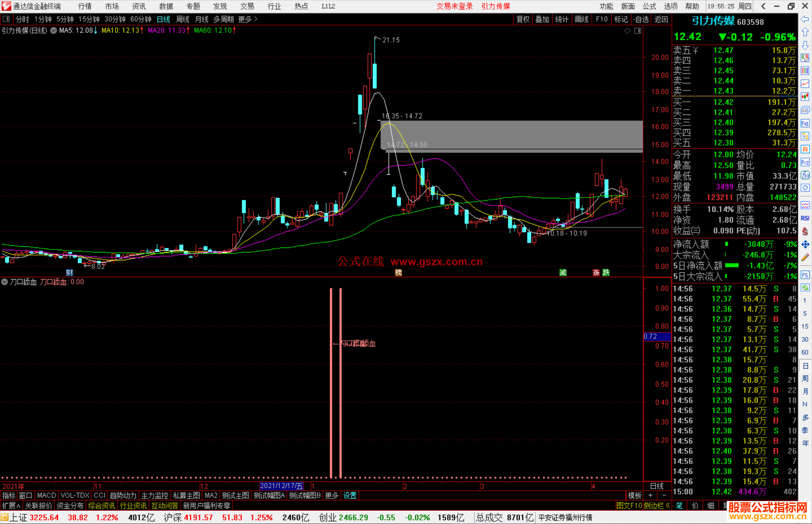The width and height of the screenshot is (812, 524).
Task: Click the up-arrow previous stock icon
Action: pyautogui.click(x=805, y=32)
